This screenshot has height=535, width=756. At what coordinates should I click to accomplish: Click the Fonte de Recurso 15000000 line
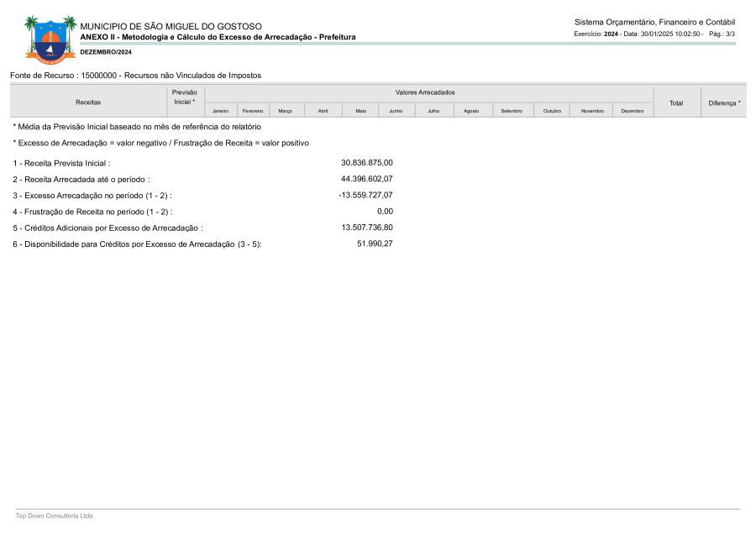135,76
